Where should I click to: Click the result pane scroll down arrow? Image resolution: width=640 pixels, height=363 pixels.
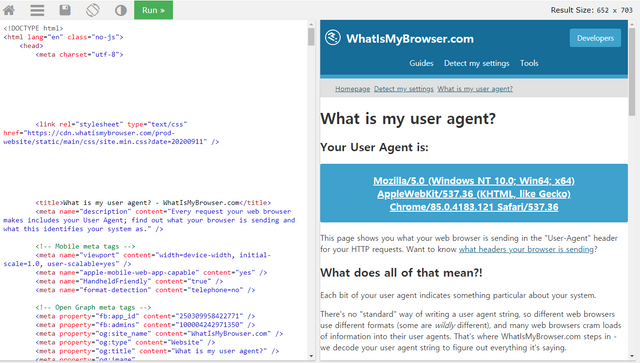[x=632, y=356]
